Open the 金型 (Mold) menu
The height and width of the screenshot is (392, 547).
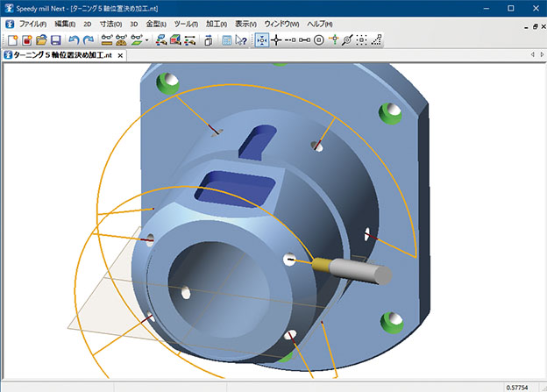click(155, 24)
